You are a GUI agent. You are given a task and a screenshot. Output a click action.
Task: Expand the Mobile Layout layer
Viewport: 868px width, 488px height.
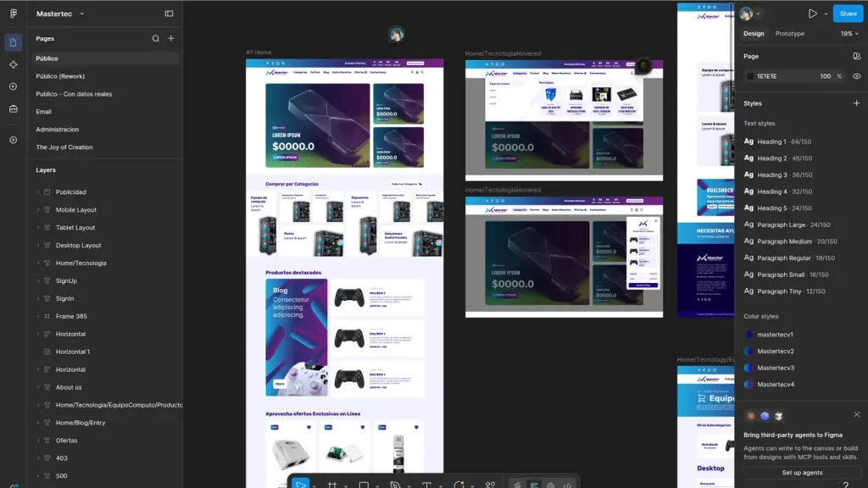click(38, 210)
